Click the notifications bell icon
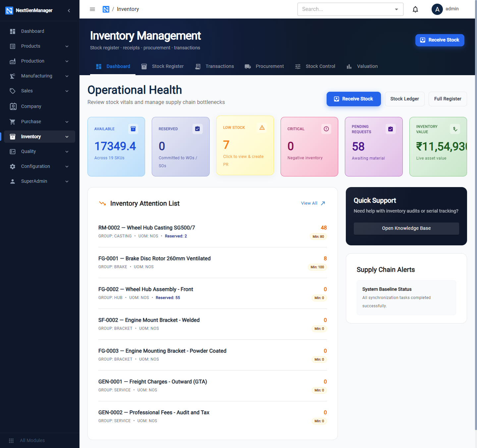This screenshot has height=448, width=477. 415,9
